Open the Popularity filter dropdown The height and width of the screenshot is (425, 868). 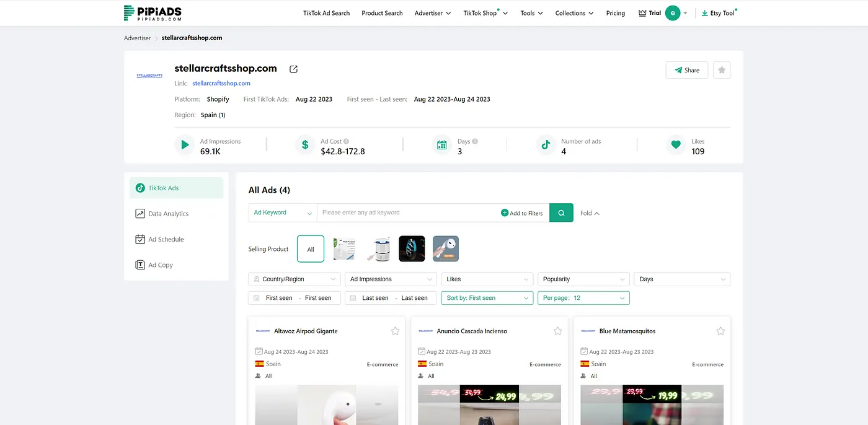(583, 279)
